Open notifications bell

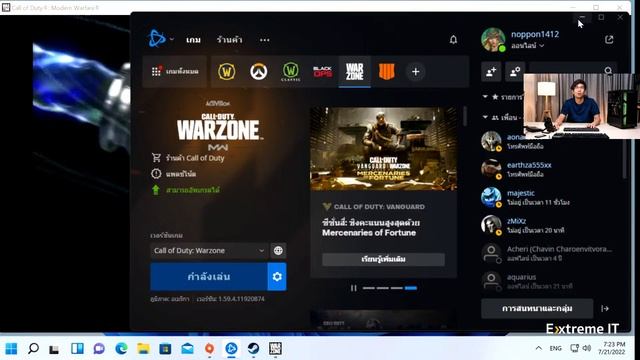coord(453,40)
